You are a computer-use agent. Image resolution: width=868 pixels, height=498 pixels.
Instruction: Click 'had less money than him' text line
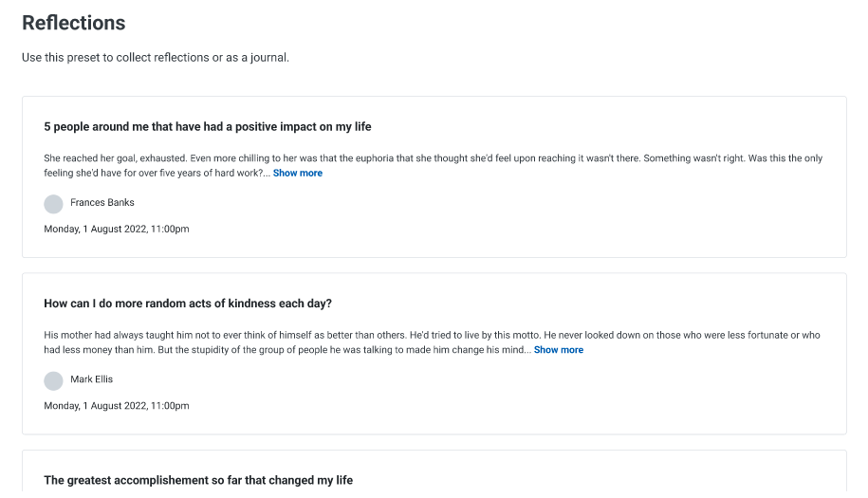click(287, 350)
